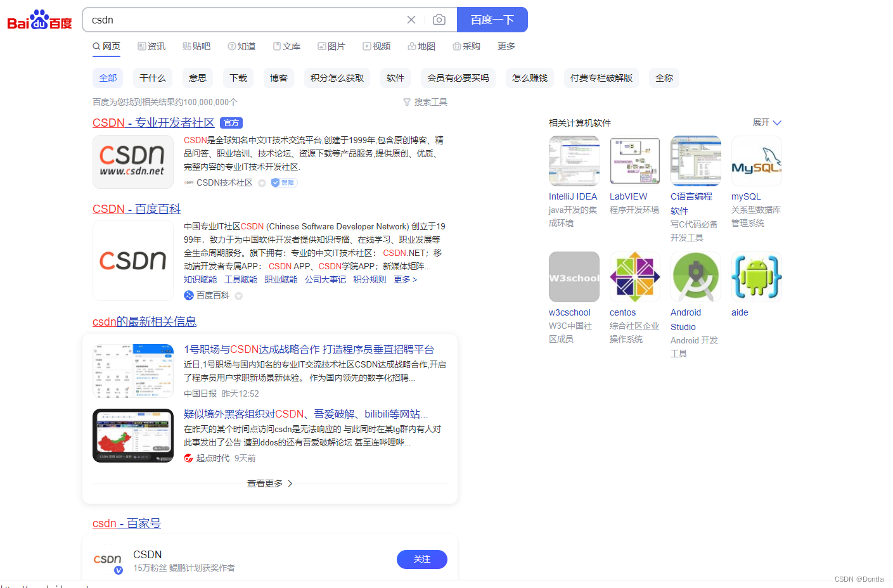Screen dimensions: 893x588
Task: Select the 下载 filter chip
Action: (238, 78)
